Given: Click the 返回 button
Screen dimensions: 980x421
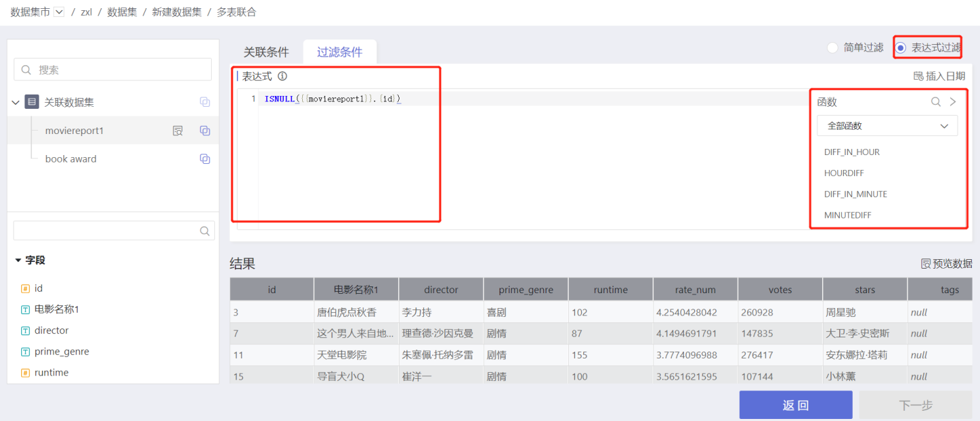Looking at the screenshot, I should tap(796, 405).
